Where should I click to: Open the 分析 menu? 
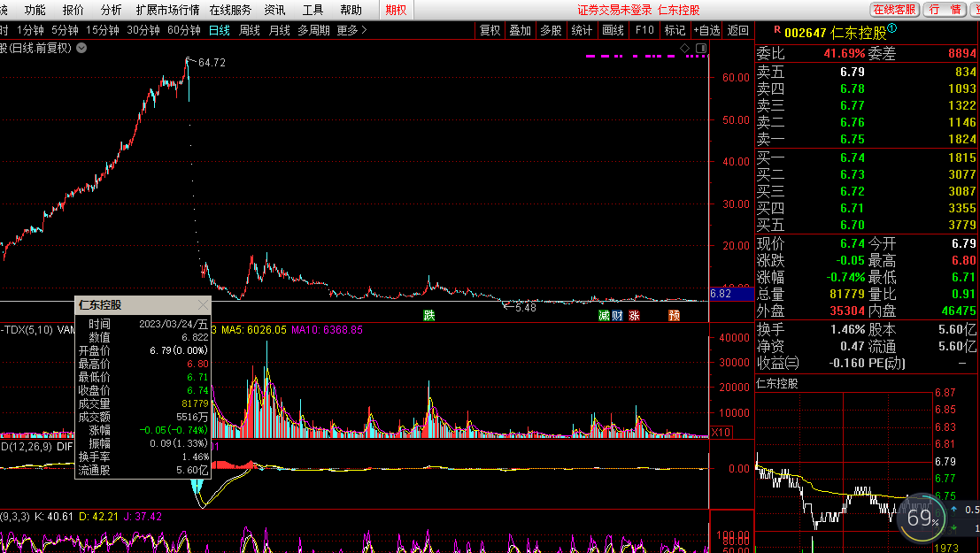pyautogui.click(x=112, y=10)
